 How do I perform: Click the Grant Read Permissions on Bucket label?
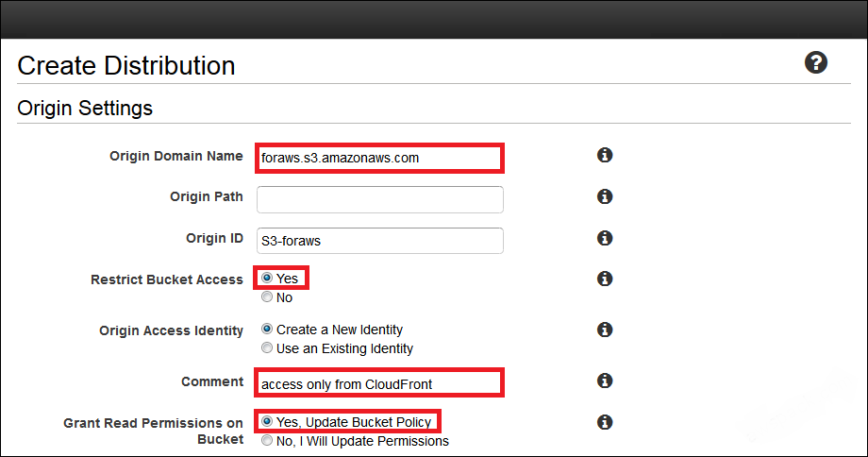[154, 431]
